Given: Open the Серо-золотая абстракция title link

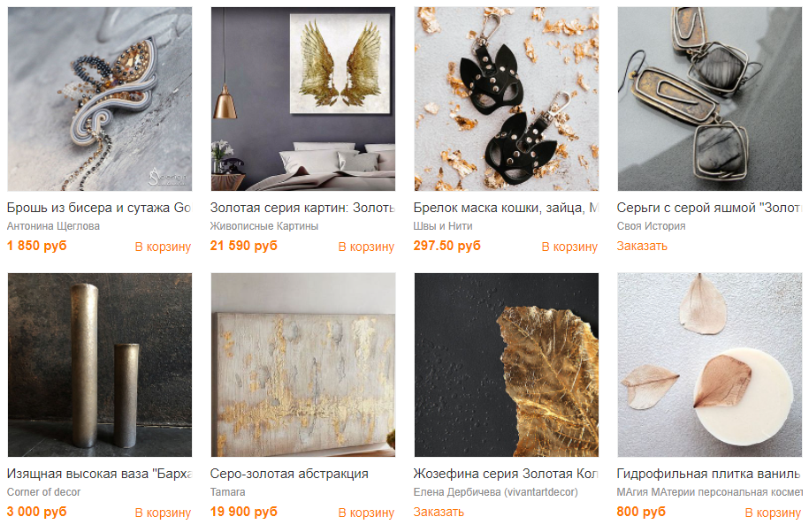Looking at the screenshot, I should click(x=289, y=474).
